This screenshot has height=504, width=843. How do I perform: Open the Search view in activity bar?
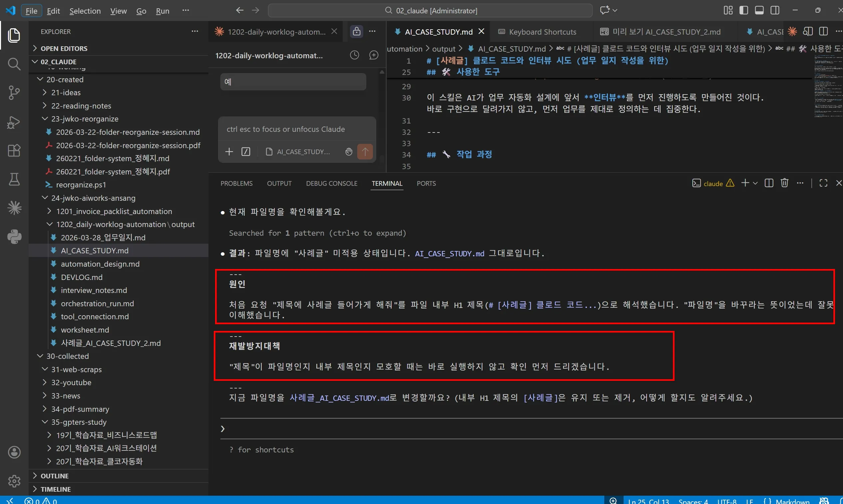(14, 64)
